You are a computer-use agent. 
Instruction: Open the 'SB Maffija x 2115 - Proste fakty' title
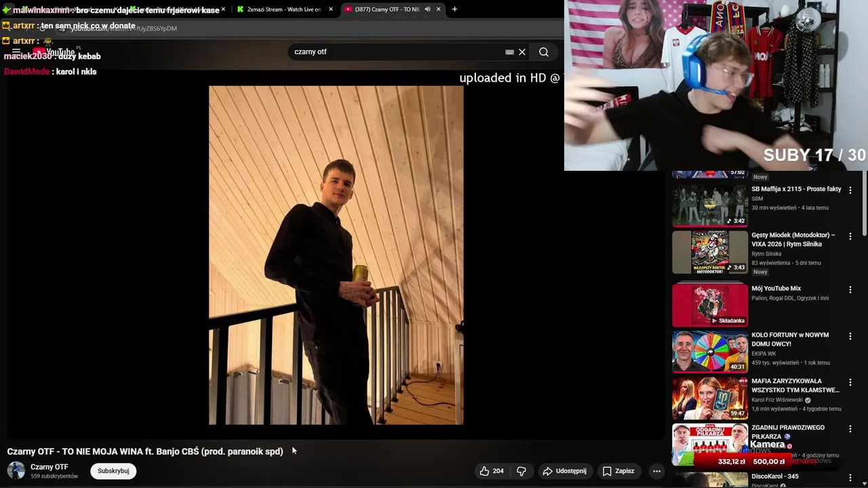pyautogui.click(x=796, y=189)
